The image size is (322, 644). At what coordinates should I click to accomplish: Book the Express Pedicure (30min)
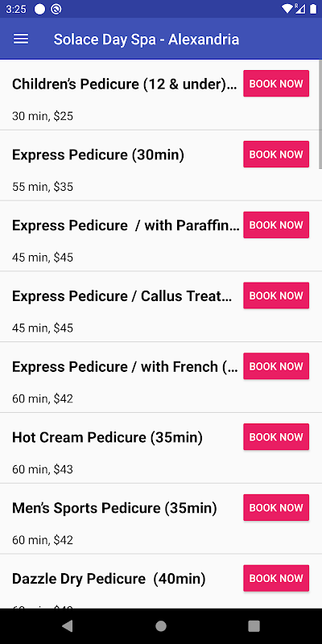(x=276, y=154)
